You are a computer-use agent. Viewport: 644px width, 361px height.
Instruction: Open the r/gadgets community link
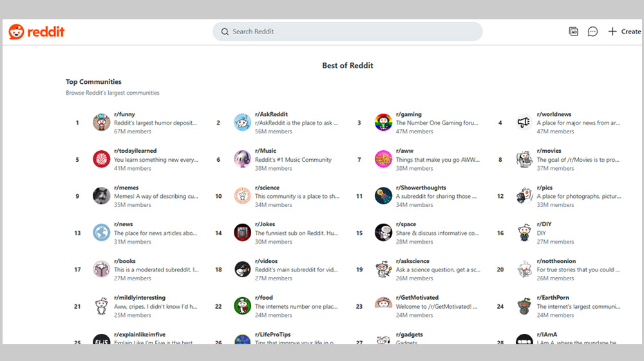tap(409, 335)
